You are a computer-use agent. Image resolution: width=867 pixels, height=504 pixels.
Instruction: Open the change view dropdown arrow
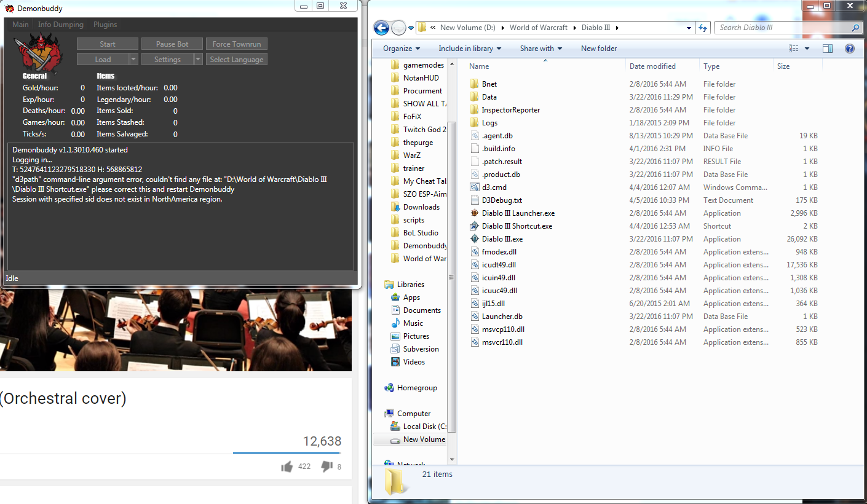807,49
